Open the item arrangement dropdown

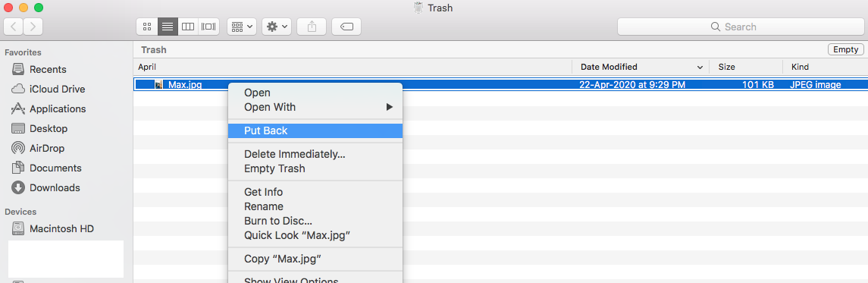241,27
